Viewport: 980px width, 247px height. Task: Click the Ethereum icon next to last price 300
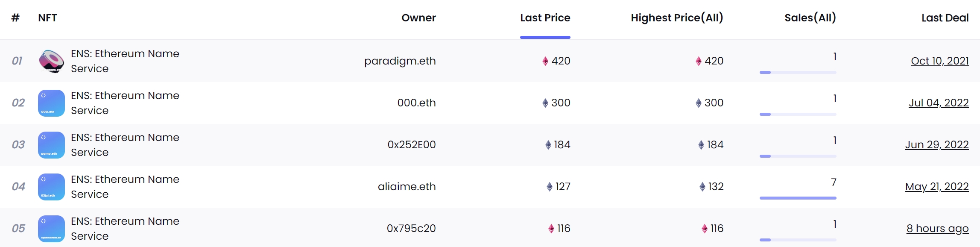[545, 103]
